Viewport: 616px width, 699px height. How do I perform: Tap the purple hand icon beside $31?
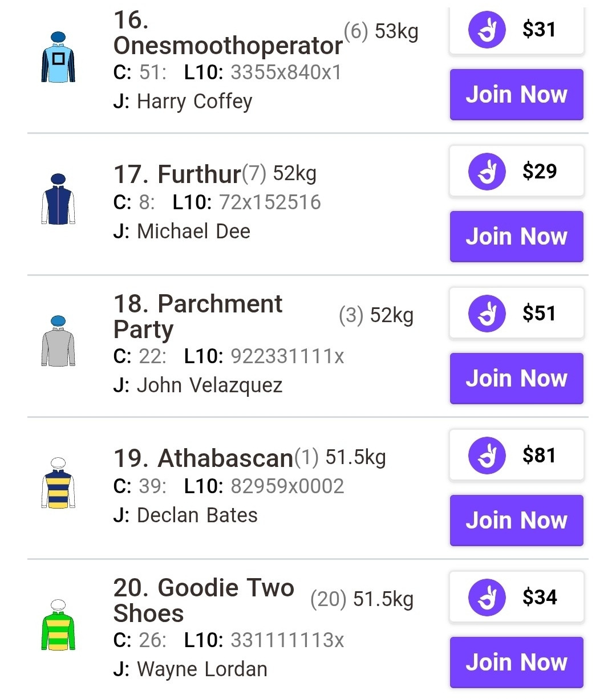click(x=487, y=30)
